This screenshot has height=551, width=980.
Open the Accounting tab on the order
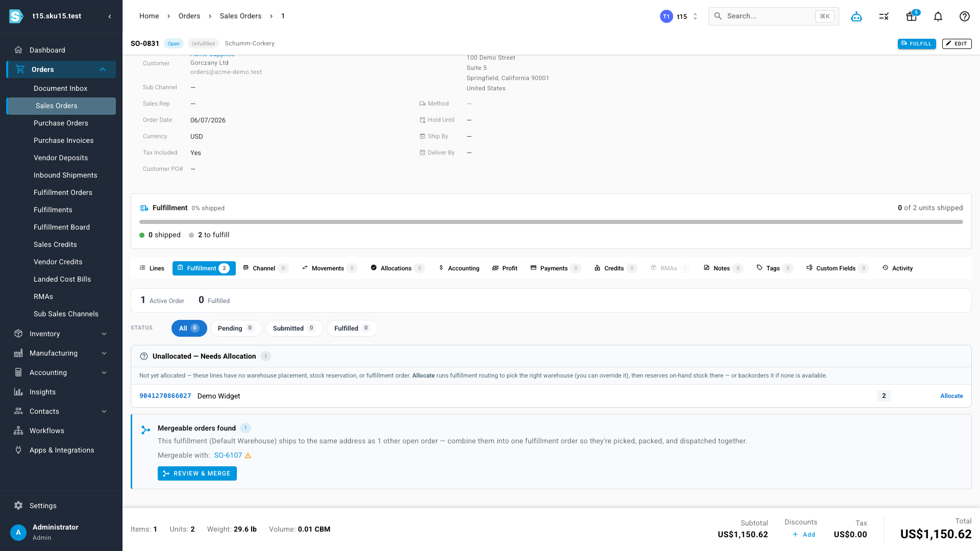pyautogui.click(x=459, y=268)
